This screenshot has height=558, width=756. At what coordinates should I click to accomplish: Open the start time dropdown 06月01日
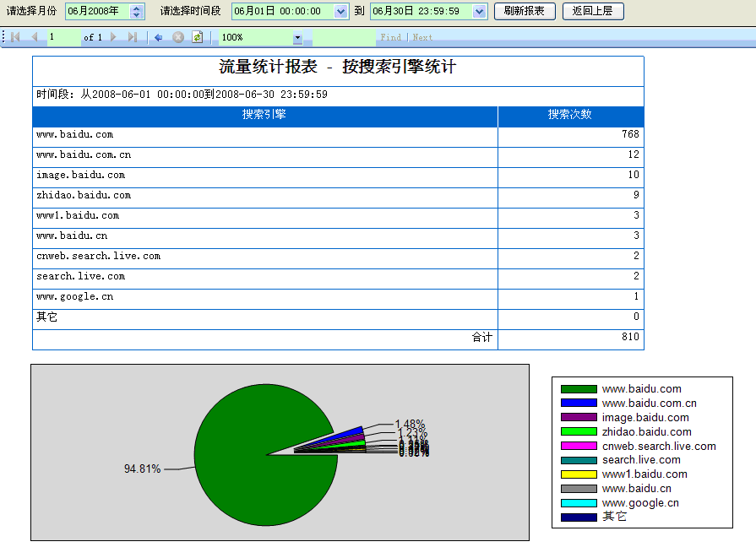pyautogui.click(x=340, y=11)
